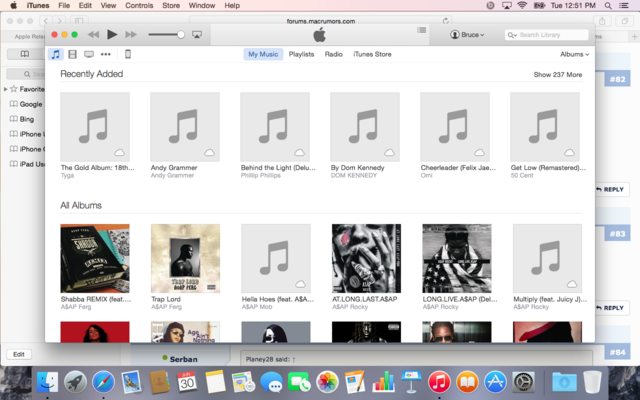Download The Gold Album via its cloud icon

120,153
